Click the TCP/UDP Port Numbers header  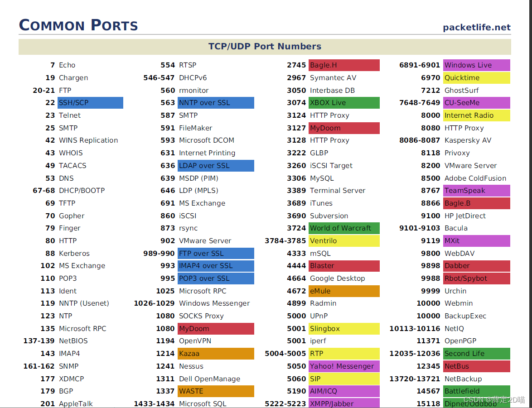click(x=265, y=47)
